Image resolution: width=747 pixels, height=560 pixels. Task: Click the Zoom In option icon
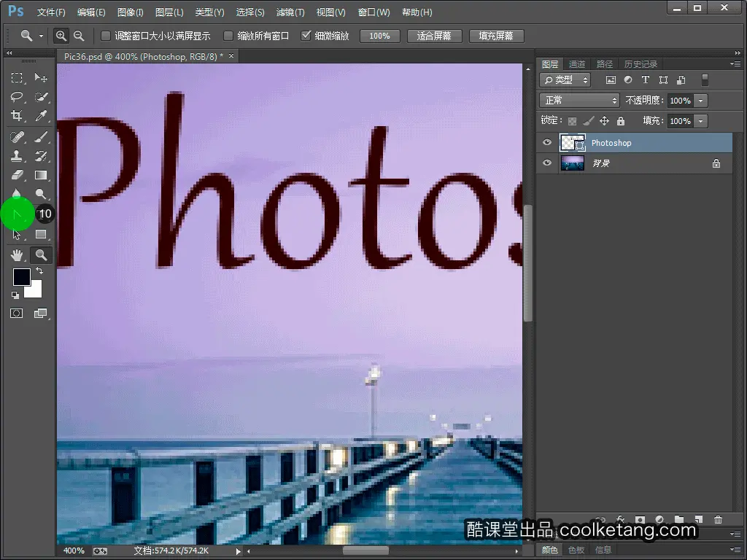click(61, 36)
